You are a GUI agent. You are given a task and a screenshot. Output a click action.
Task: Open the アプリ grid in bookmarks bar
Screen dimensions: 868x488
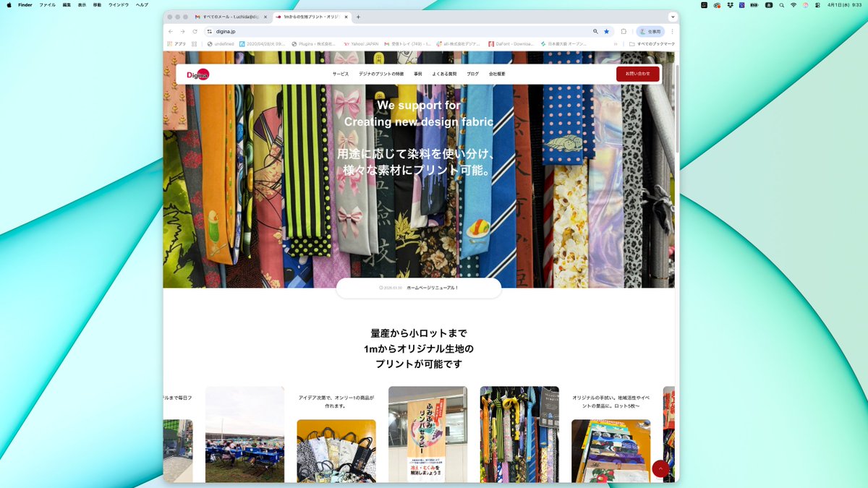(x=176, y=43)
